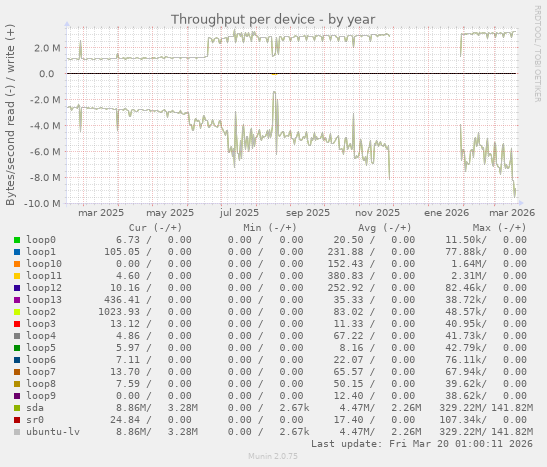Image resolution: width=547 pixels, height=467 pixels.
Task: Click the 'jul 2025' x-axis label
Action: (239, 213)
